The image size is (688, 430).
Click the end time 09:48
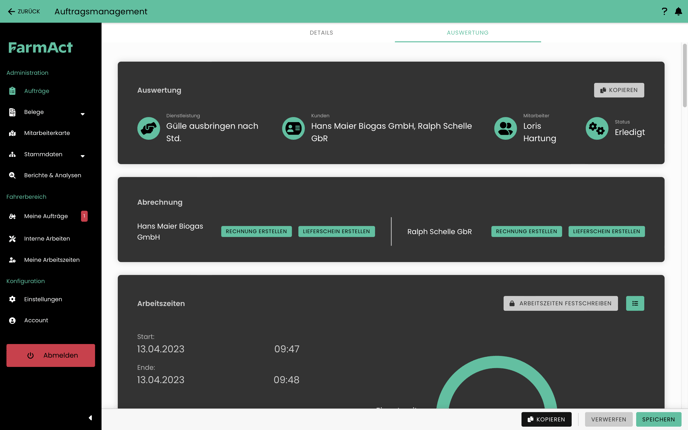coord(287,380)
